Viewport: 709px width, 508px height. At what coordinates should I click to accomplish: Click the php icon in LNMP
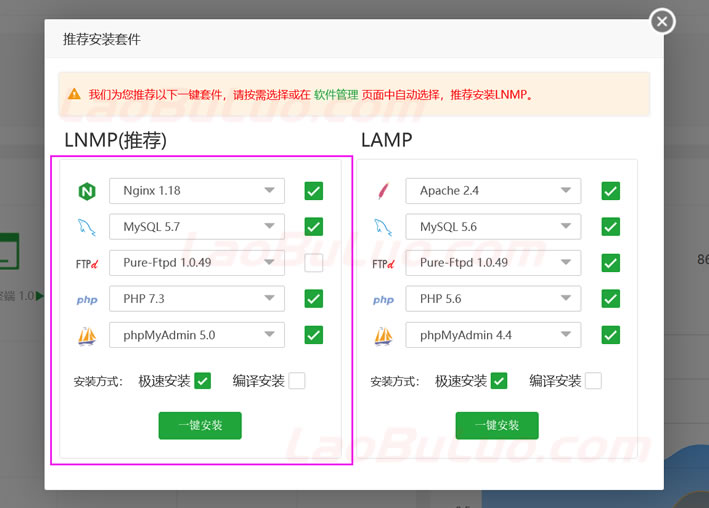(87, 300)
